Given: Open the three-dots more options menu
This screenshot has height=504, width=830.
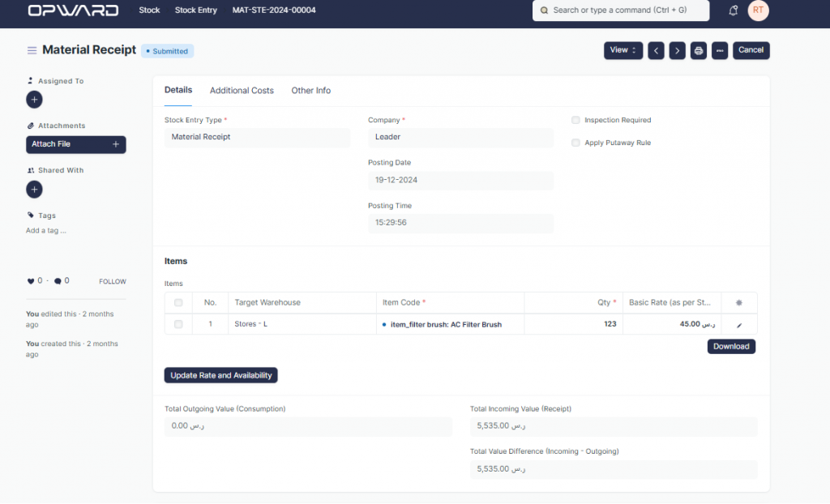Looking at the screenshot, I should point(719,50).
